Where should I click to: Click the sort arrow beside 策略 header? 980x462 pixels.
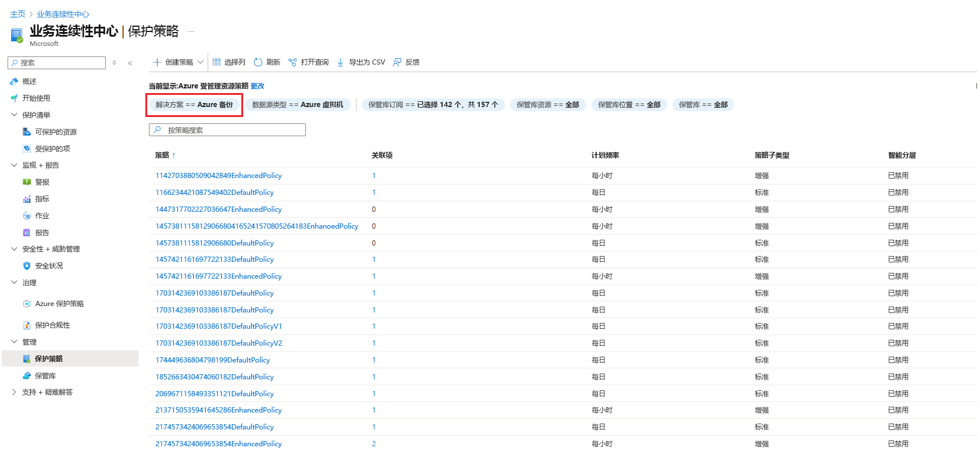click(x=173, y=155)
